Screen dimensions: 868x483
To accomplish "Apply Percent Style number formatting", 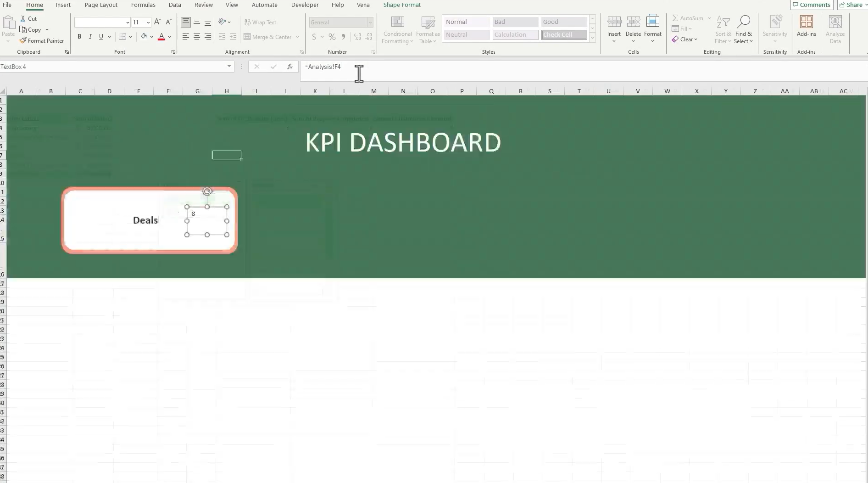I will pos(332,37).
